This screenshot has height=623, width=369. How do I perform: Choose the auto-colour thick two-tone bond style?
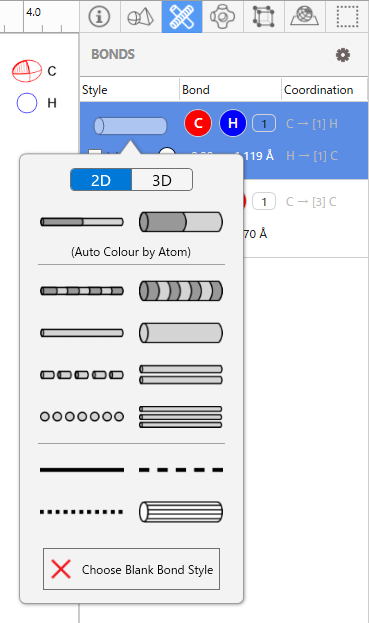pos(181,222)
